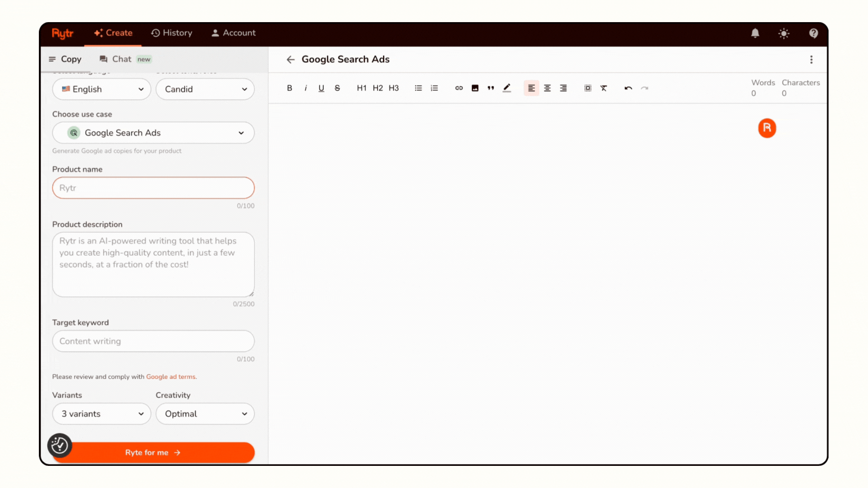Open the notifications bell
Screen dimensions: 868x488
coord(755,33)
